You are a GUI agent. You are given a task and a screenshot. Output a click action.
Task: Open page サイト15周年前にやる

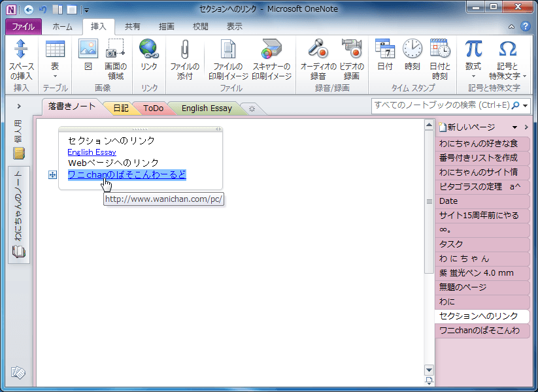(x=482, y=216)
